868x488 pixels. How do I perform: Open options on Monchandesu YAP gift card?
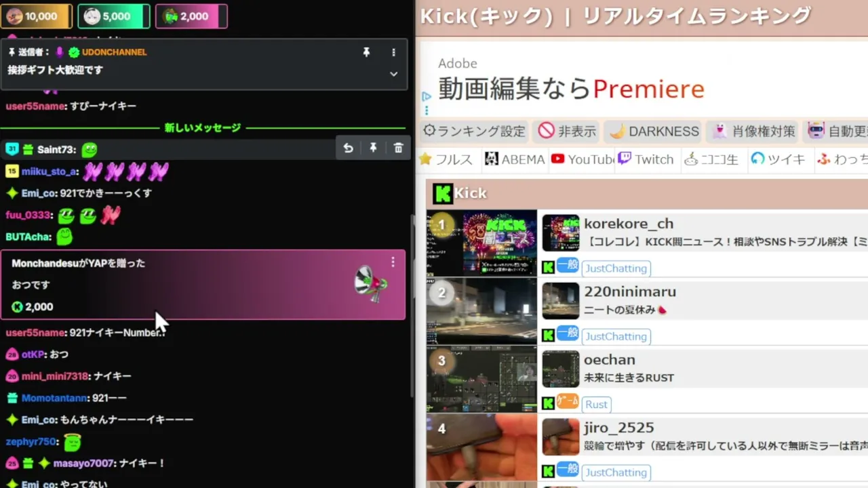(x=393, y=262)
